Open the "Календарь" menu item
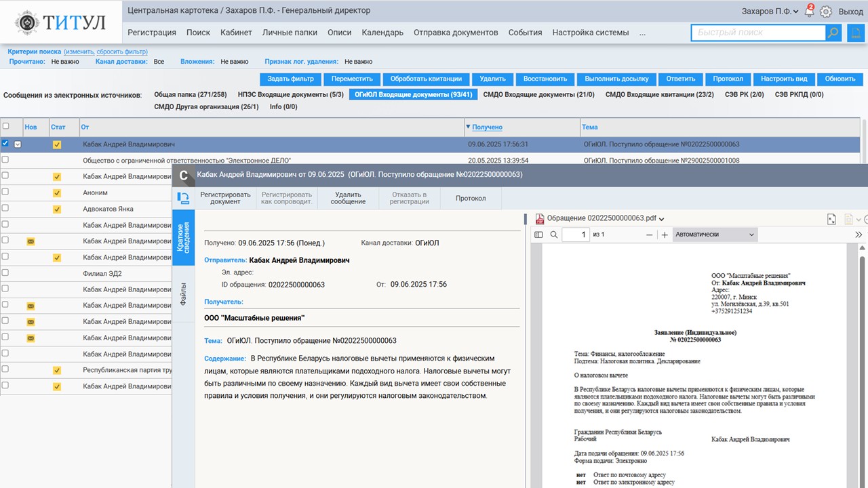The height and width of the screenshot is (488, 868). click(x=382, y=33)
